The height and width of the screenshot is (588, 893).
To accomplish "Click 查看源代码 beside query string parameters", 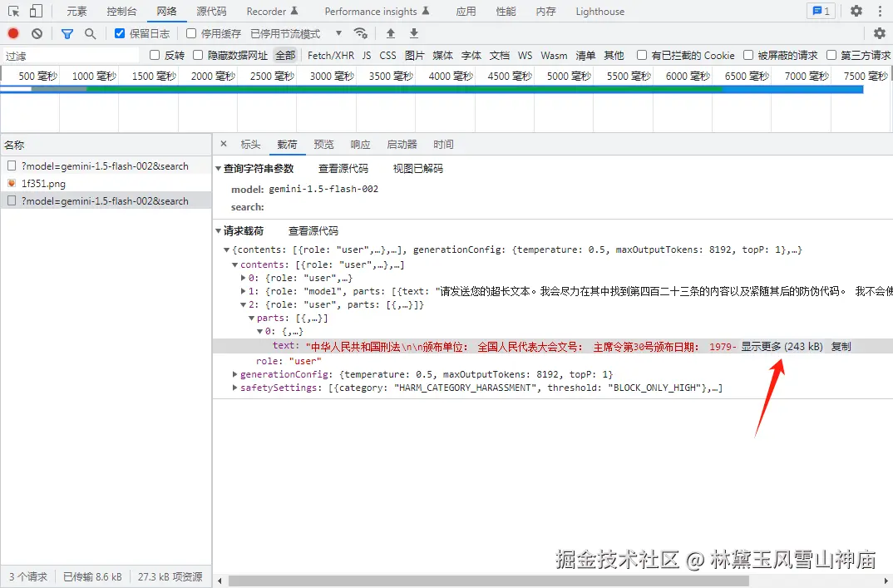I will [343, 169].
